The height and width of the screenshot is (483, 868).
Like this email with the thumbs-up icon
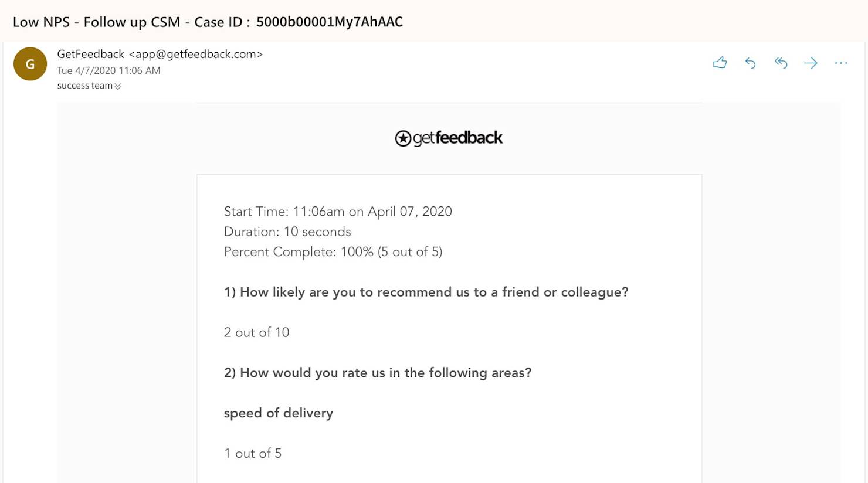[720, 63]
